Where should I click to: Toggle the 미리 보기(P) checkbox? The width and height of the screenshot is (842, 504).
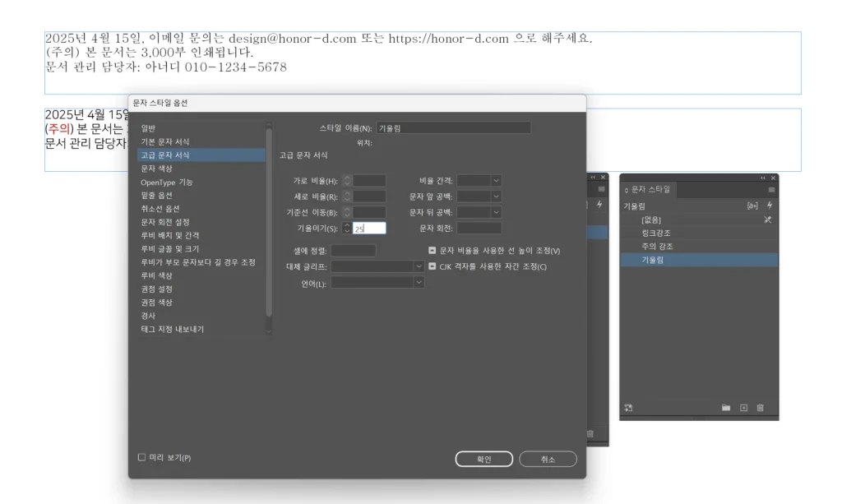click(x=141, y=457)
